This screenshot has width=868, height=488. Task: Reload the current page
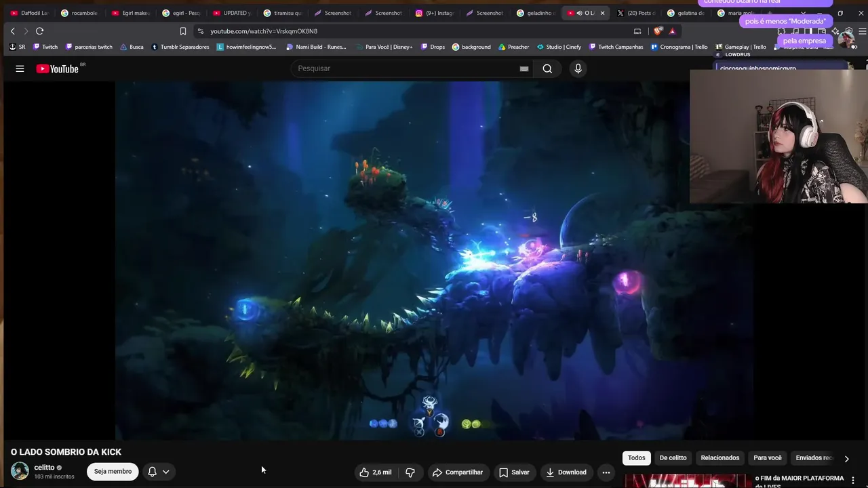coord(39,31)
